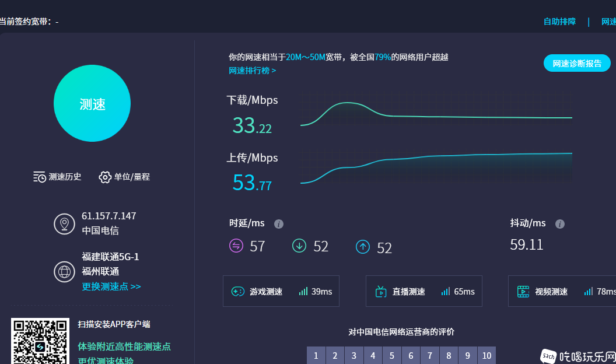Rate the operator with score 9

click(467, 355)
